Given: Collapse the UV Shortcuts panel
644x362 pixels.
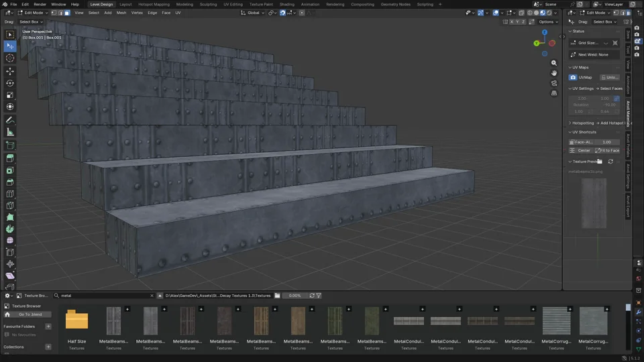Looking at the screenshot, I should coord(584,132).
